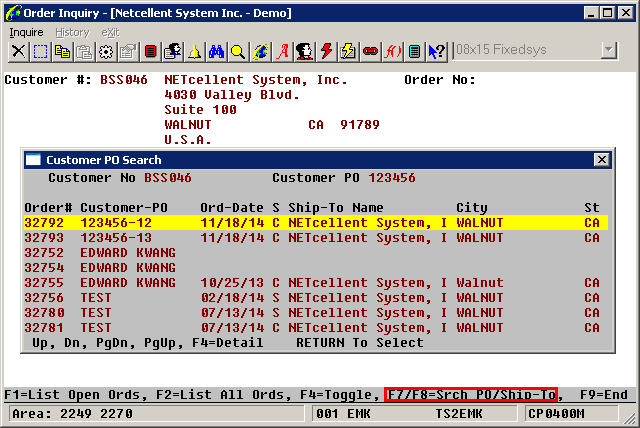This screenshot has width=640, height=428.
Task: Select order 32756 TEST row
Action: (316, 298)
